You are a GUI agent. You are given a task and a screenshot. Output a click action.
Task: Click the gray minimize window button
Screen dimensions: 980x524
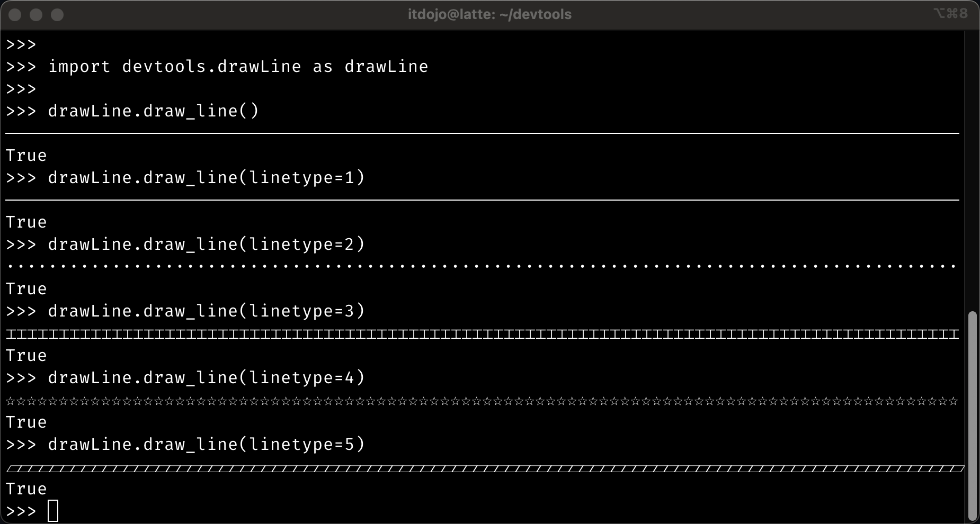click(36, 15)
